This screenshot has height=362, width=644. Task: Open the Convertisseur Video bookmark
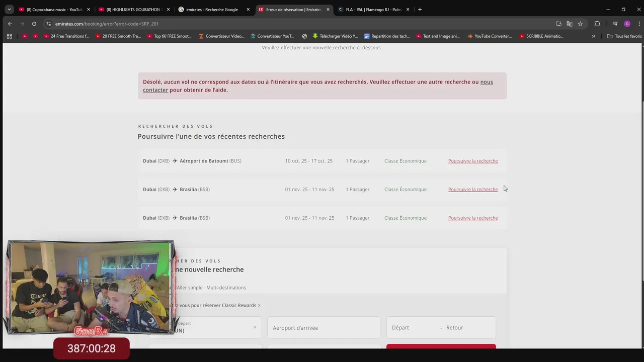221,36
